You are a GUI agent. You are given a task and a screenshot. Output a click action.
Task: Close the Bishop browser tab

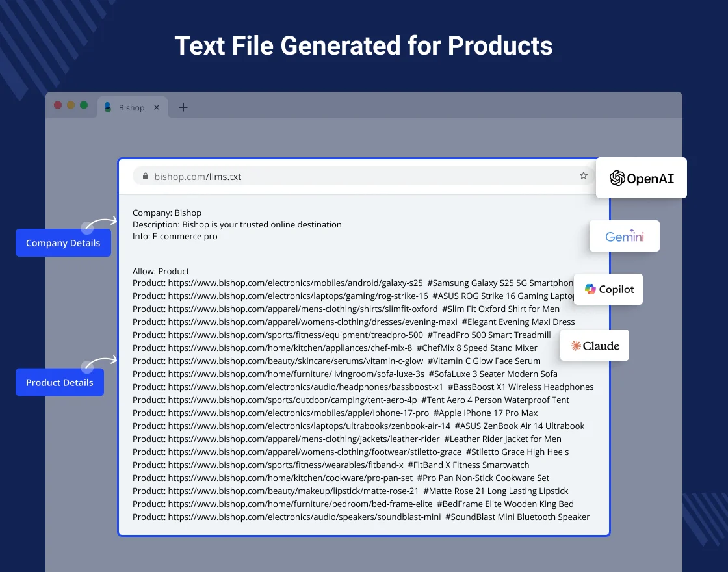click(x=156, y=107)
